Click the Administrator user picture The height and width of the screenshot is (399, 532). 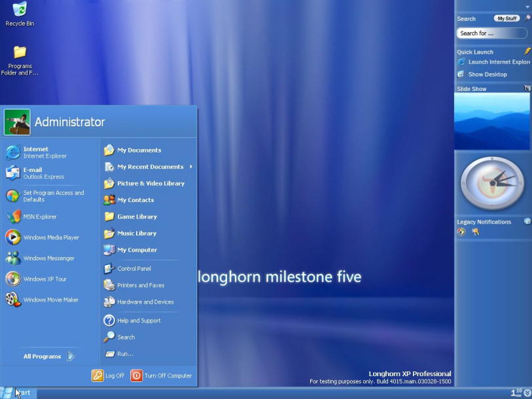[x=17, y=122]
